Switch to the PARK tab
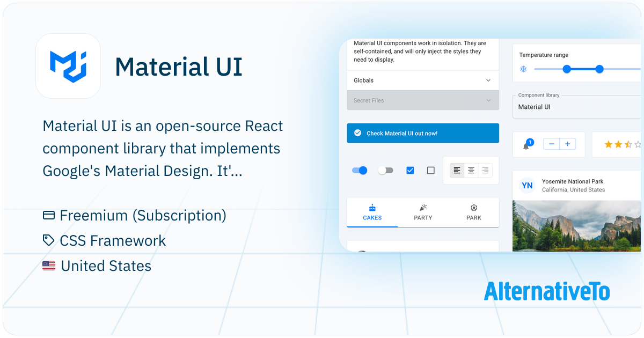The height and width of the screenshot is (338, 644). (x=474, y=212)
